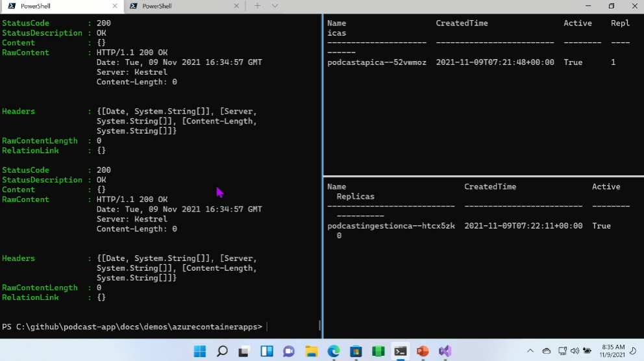Switch to PowerPoint in the taskbar
This screenshot has height=361, width=644.
(x=423, y=351)
